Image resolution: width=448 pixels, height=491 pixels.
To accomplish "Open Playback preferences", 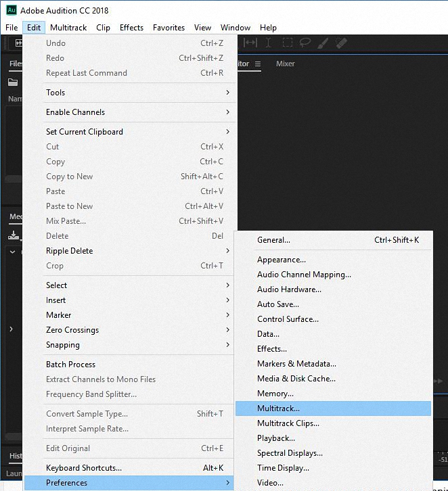I will tap(334, 438).
